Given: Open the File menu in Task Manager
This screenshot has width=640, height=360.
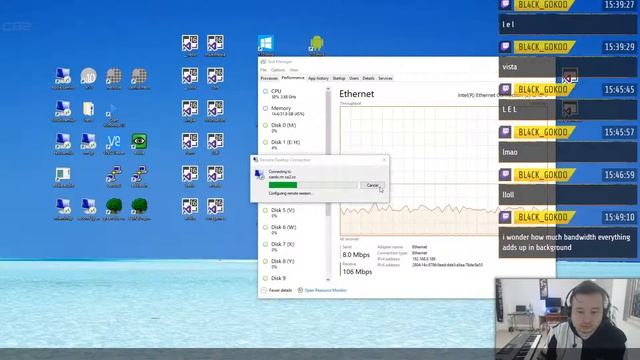Looking at the screenshot, I should point(263,70).
